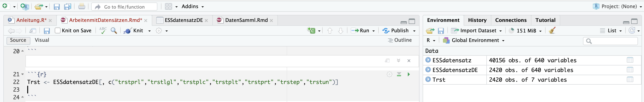Show document in new window
The width and height of the screenshot is (644, 102).
(33, 31)
